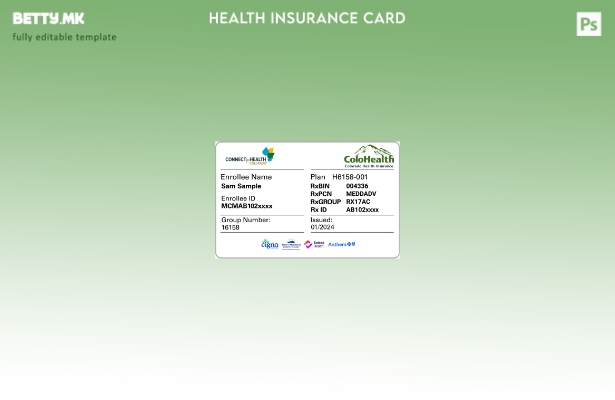The image size is (615, 400).
Task: Click the Plan H6158-001 text
Action: point(349,177)
